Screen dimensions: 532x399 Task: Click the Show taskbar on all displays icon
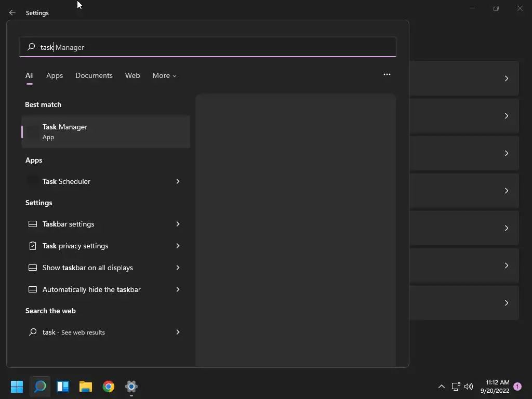point(33,268)
